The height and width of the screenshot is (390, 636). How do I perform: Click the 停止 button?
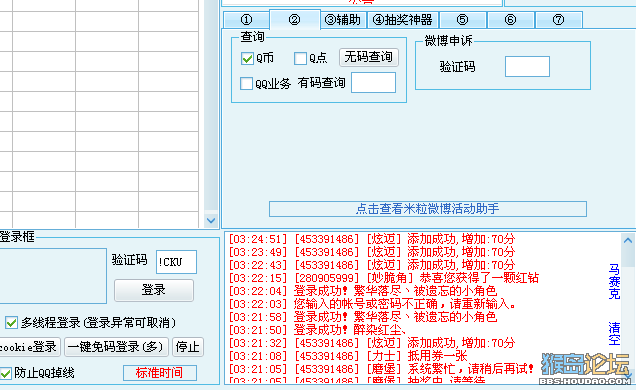click(187, 347)
